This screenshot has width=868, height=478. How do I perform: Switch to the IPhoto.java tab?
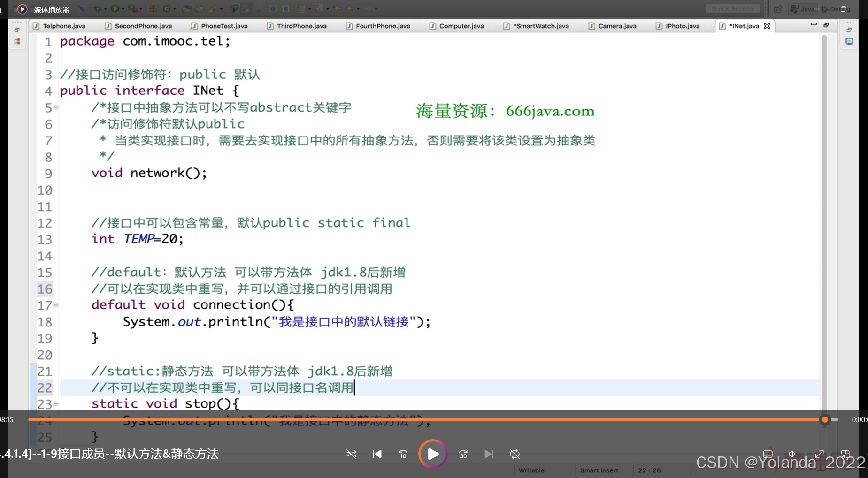678,26
